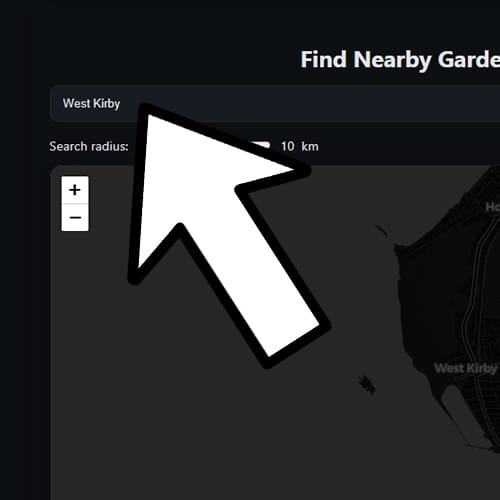The height and width of the screenshot is (500, 500).
Task: Click the Find Nearby heading
Action: point(400,60)
